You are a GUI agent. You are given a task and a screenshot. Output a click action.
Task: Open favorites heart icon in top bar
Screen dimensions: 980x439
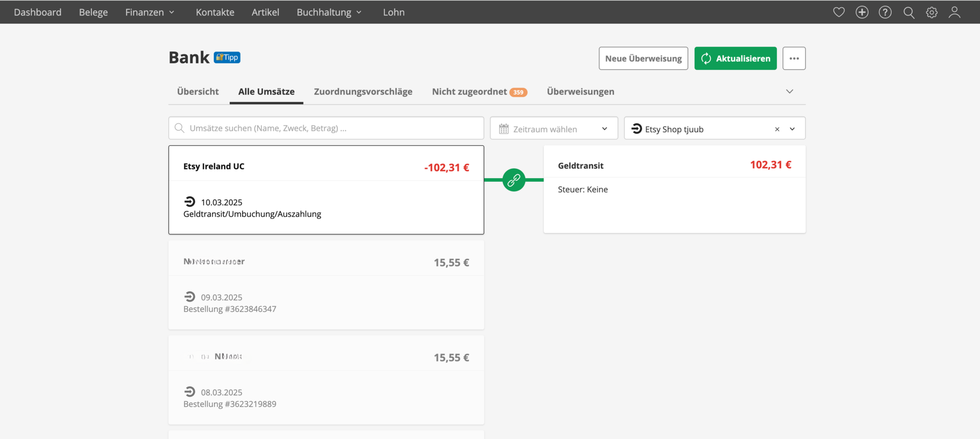839,12
